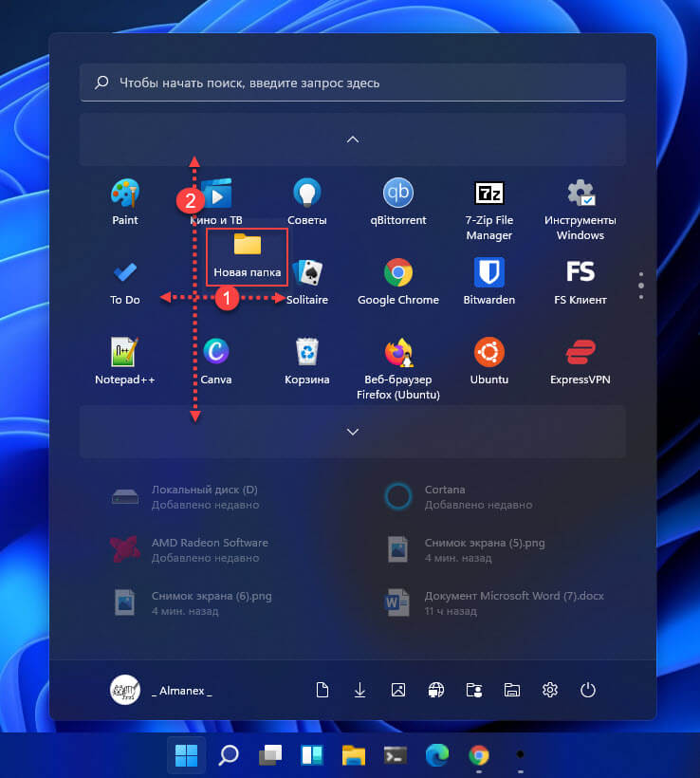The width and height of the screenshot is (700, 778).
Task: Launch Microsoft Edge from the taskbar
Action: (437, 755)
